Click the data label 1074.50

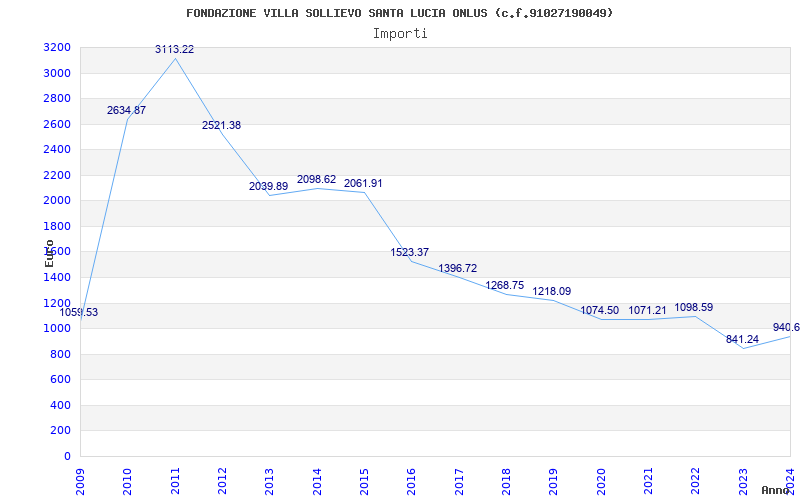tap(599, 311)
